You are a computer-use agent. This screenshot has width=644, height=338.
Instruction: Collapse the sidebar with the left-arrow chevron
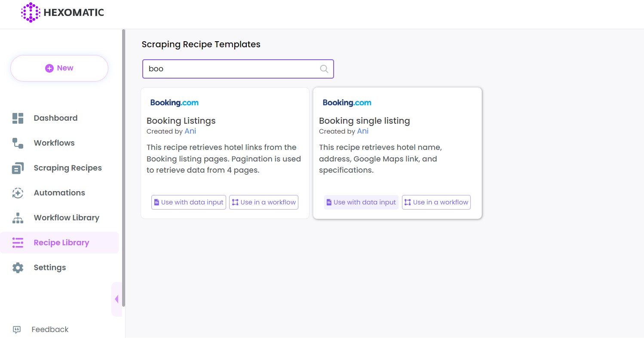(x=117, y=299)
